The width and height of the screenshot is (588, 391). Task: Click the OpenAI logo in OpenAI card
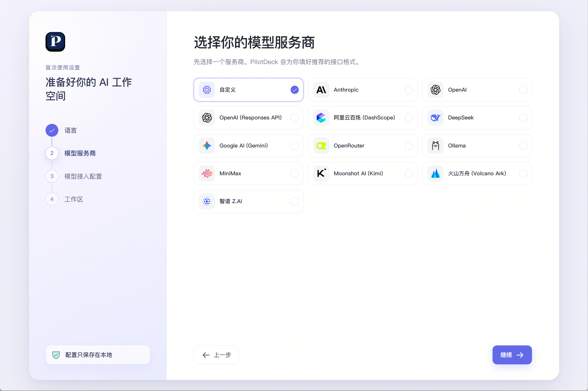pos(435,90)
